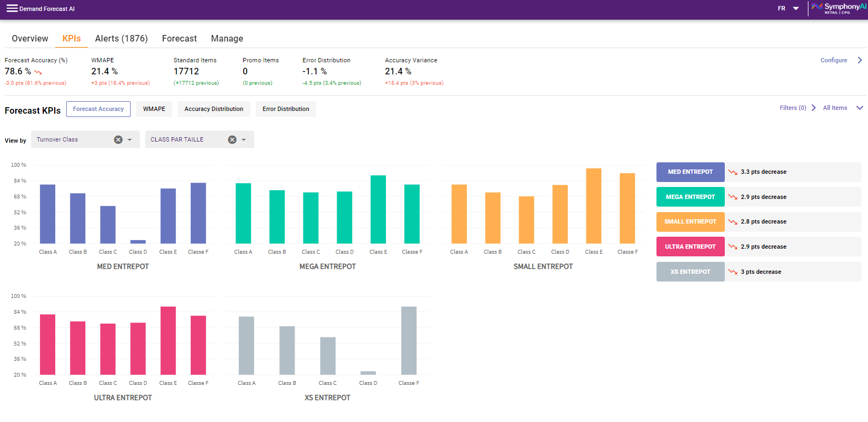The width and height of the screenshot is (868, 422).
Task: Click the XS ENTREPOT decrease trend icon
Action: click(733, 272)
